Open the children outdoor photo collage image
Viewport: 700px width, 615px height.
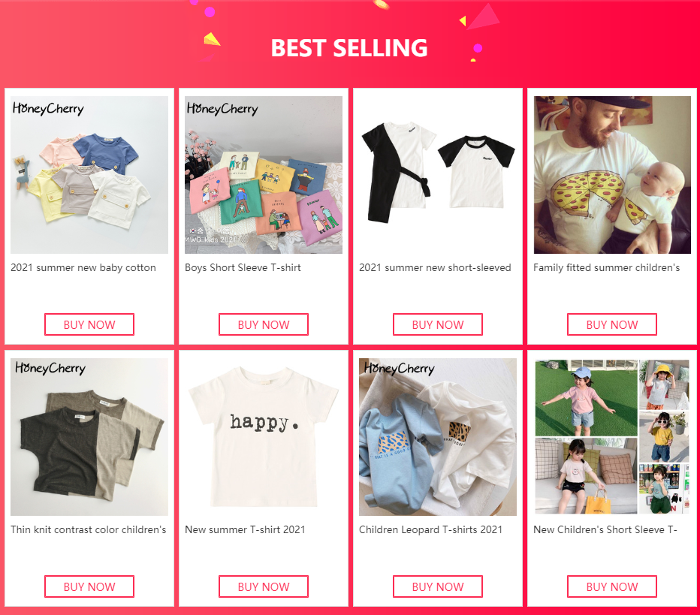612,437
